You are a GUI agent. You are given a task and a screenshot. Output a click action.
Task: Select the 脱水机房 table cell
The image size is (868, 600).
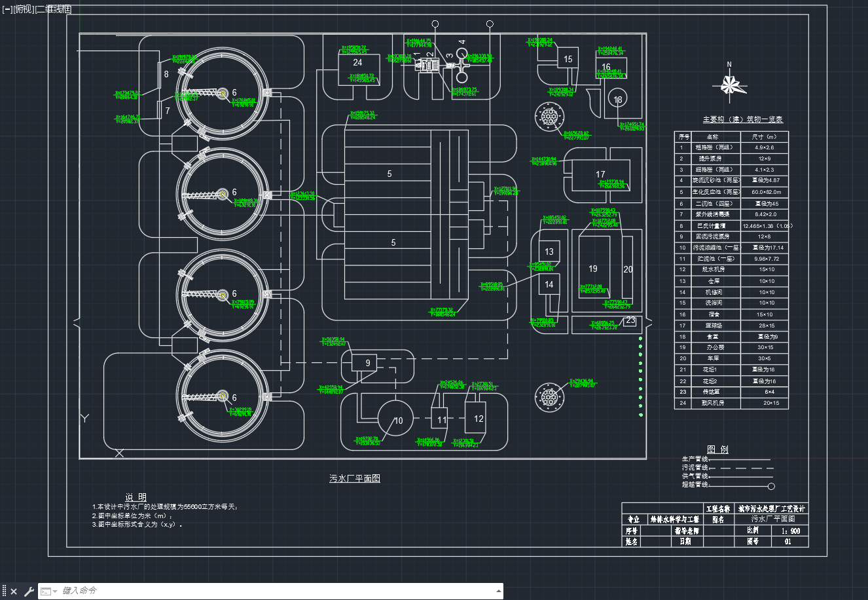point(715,270)
